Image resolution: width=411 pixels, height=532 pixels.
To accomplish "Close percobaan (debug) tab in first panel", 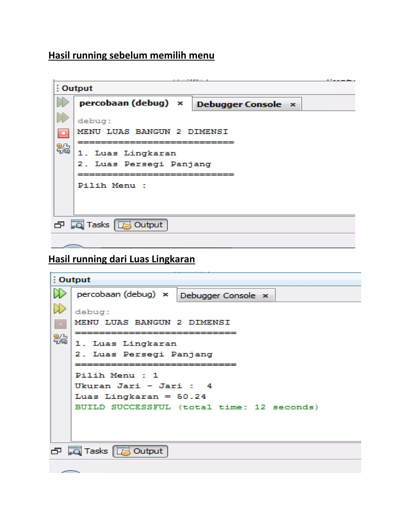I will tap(180, 103).
